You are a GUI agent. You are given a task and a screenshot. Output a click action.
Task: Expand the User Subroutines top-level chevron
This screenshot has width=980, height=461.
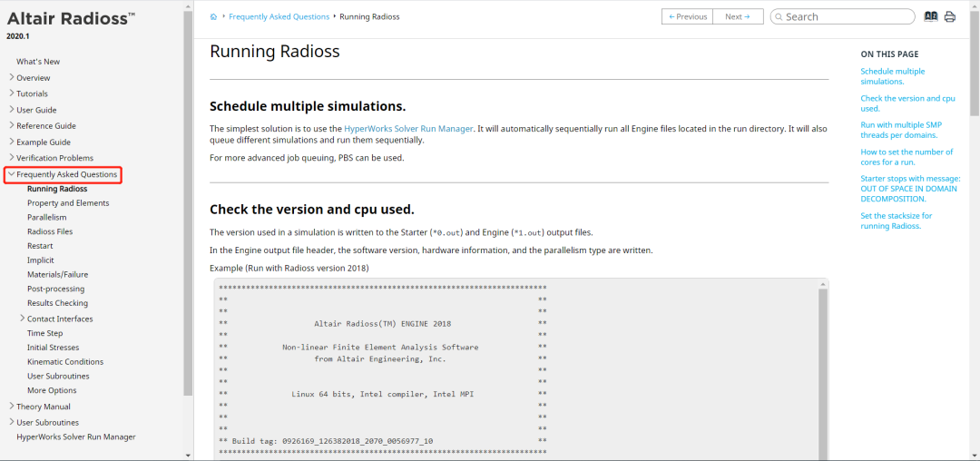[11, 422]
